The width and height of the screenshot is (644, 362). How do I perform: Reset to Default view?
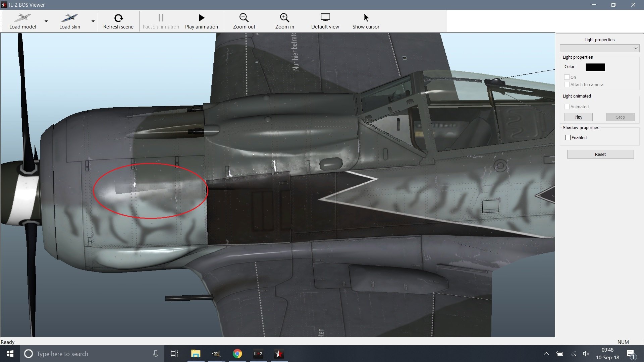325,21
